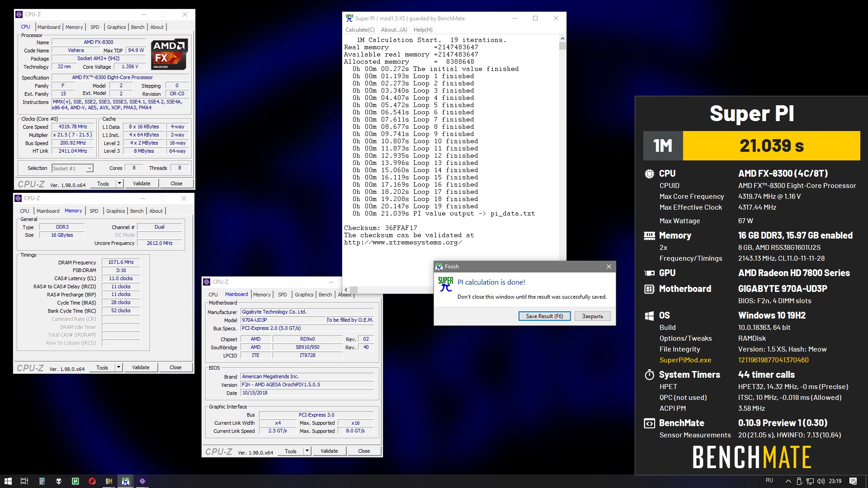Click the OS Windows logo in BenchMate panel
Viewport: 868px width, 488px height.
(x=649, y=315)
